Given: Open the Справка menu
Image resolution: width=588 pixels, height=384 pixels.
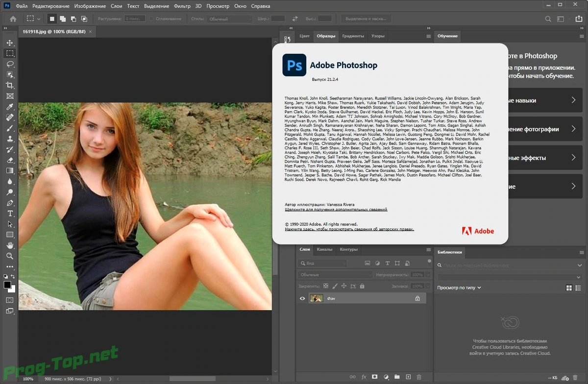Looking at the screenshot, I should (260, 6).
